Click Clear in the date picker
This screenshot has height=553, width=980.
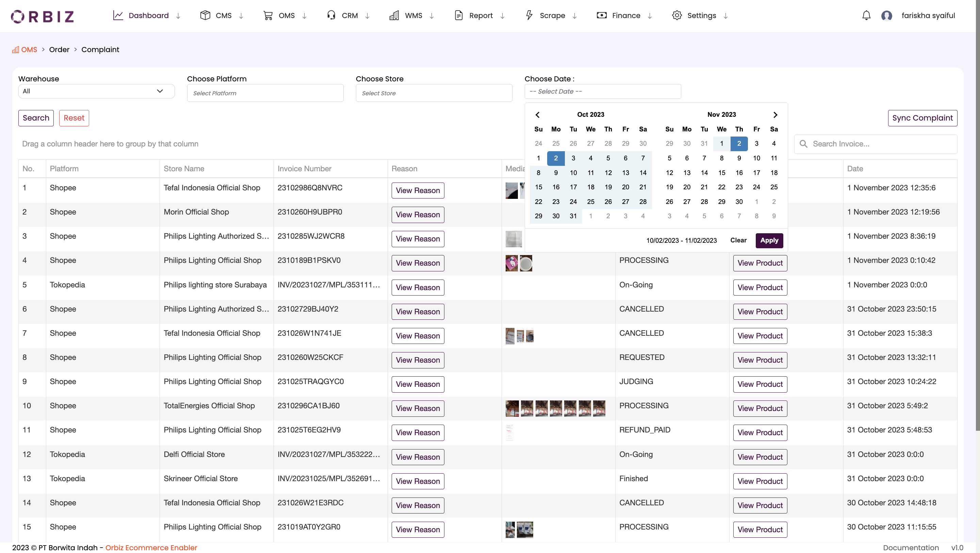[x=738, y=240]
